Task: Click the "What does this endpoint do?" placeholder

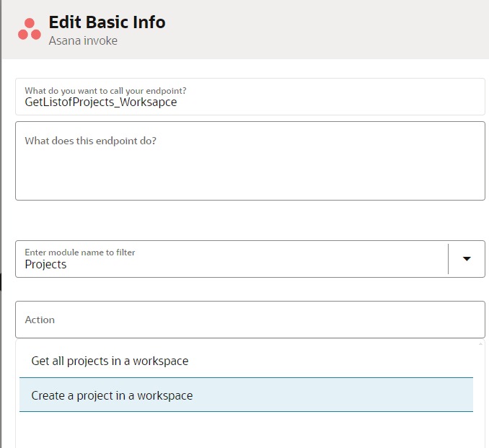Action: [90, 141]
